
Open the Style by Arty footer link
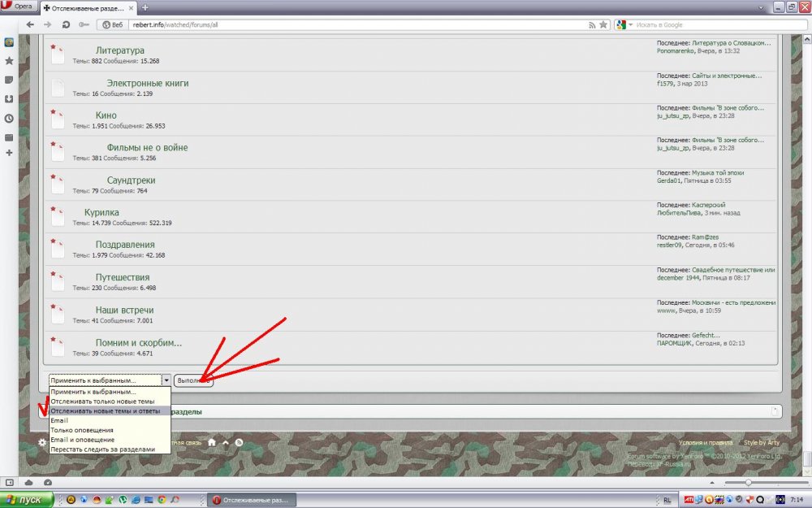[x=762, y=443]
